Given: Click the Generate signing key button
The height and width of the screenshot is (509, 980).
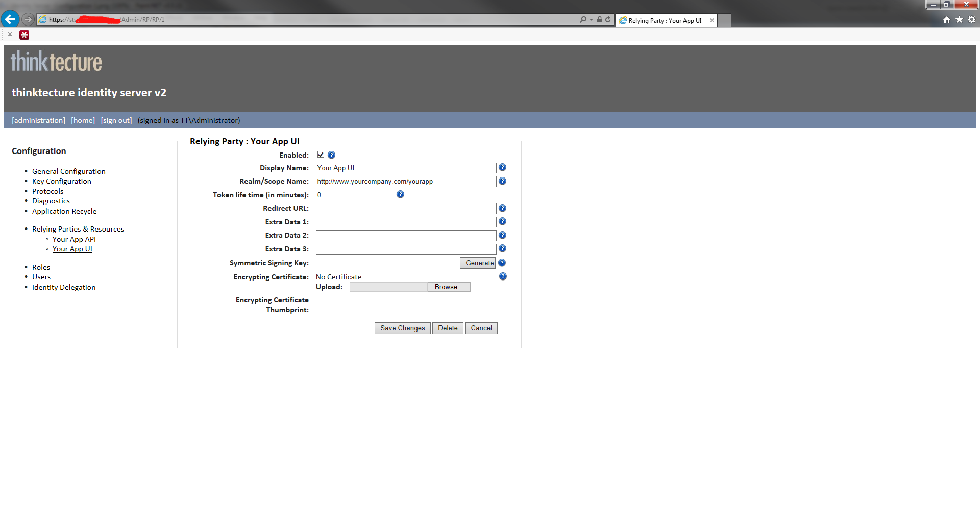Looking at the screenshot, I should [478, 263].
